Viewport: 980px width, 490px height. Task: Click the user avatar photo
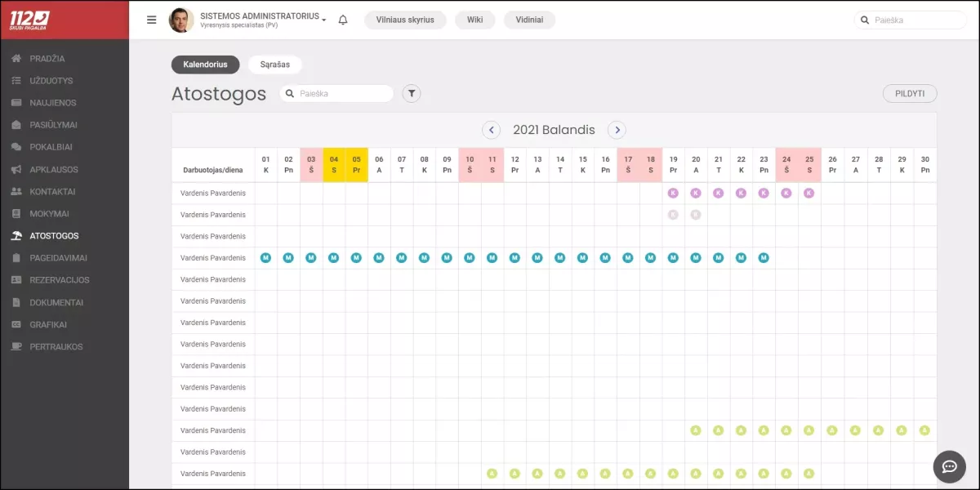181,20
